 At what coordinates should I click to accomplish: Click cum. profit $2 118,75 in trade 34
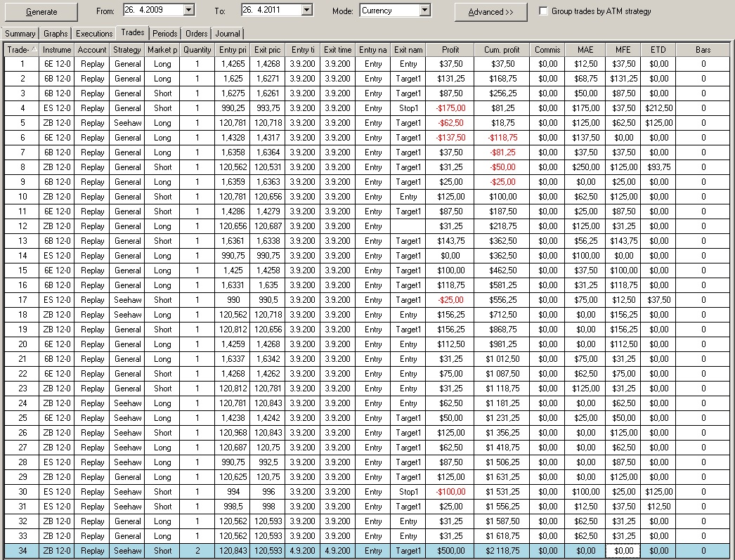click(502, 551)
